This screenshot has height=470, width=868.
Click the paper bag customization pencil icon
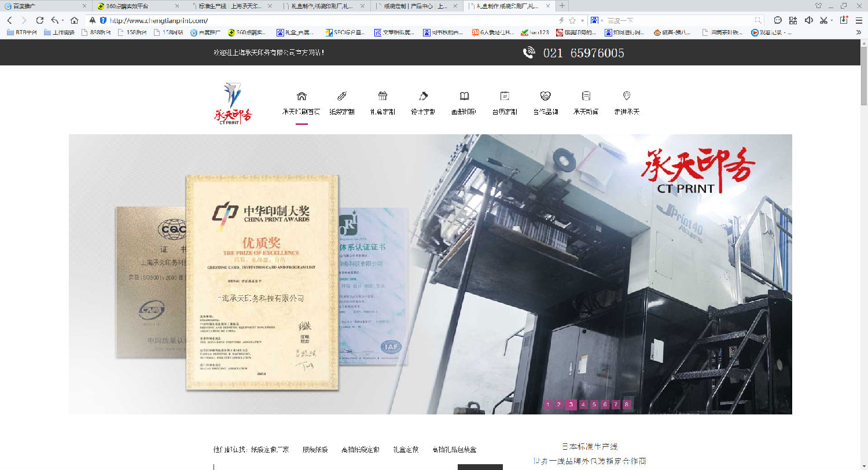point(341,96)
